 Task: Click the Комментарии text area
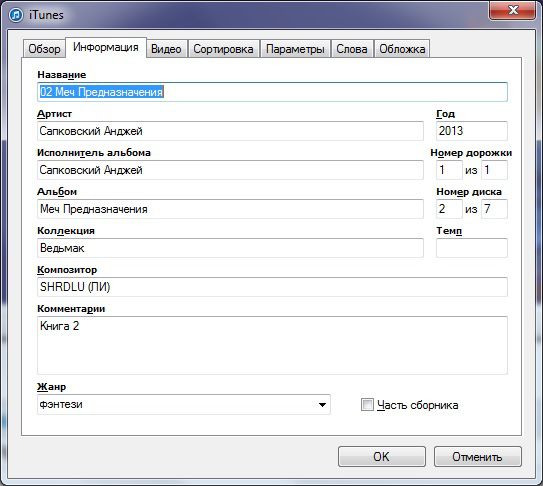(272, 345)
